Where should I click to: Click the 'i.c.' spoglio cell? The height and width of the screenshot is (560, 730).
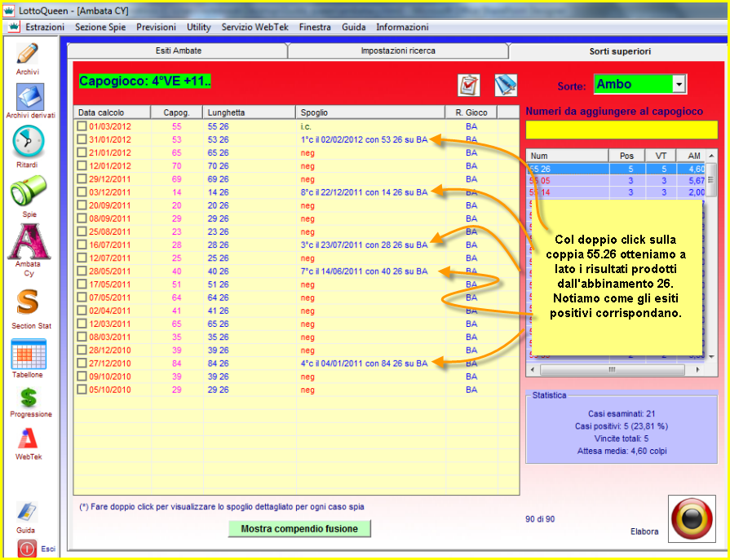tap(306, 126)
